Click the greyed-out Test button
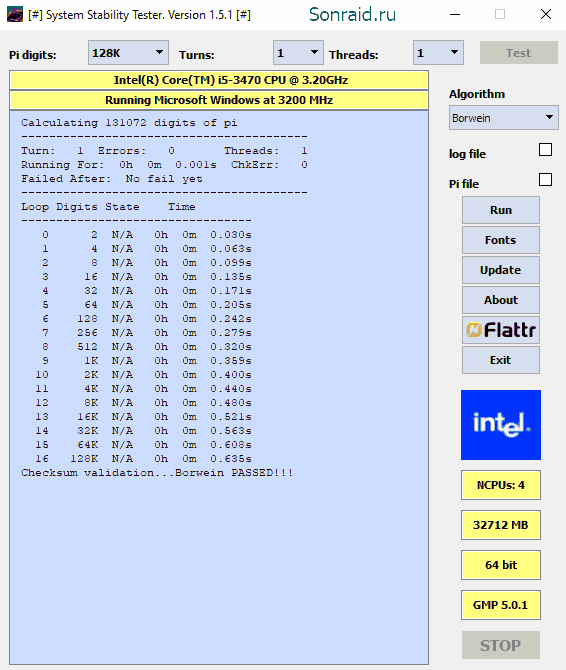This screenshot has width=566, height=670. click(519, 53)
